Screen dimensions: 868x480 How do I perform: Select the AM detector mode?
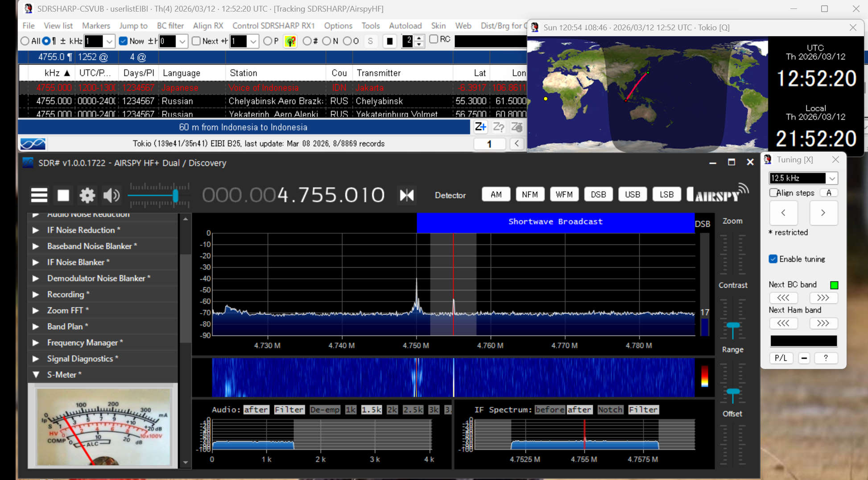(496, 194)
